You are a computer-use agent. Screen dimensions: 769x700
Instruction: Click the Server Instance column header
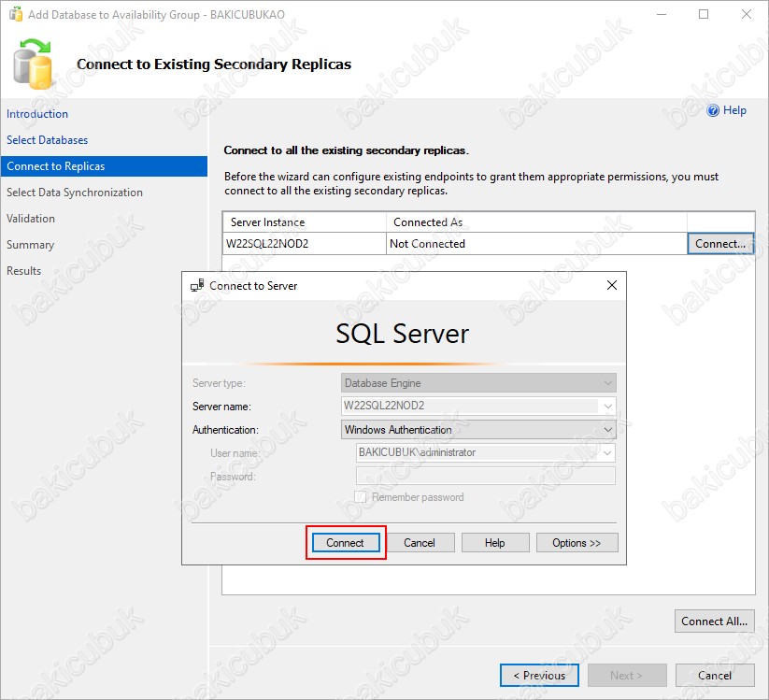click(305, 222)
